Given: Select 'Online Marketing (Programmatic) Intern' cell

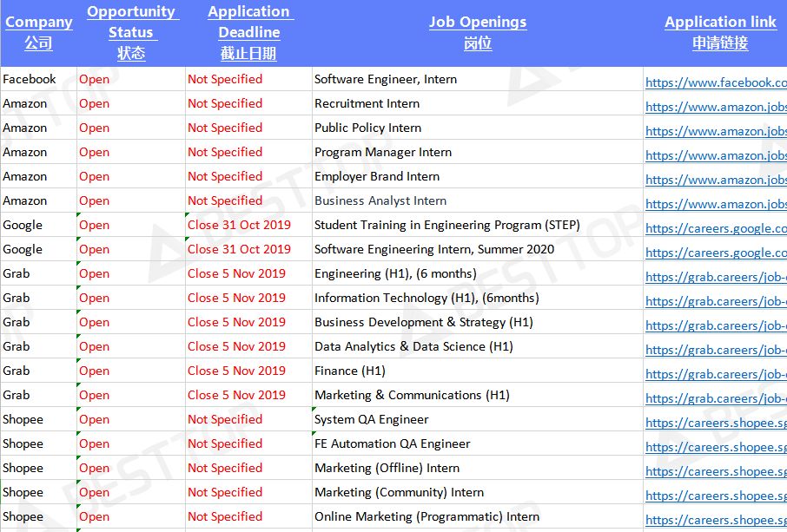Looking at the screenshot, I should coord(477,517).
